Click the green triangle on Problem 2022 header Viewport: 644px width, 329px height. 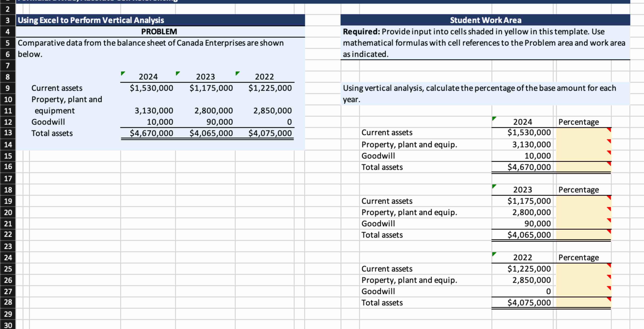tap(237, 73)
